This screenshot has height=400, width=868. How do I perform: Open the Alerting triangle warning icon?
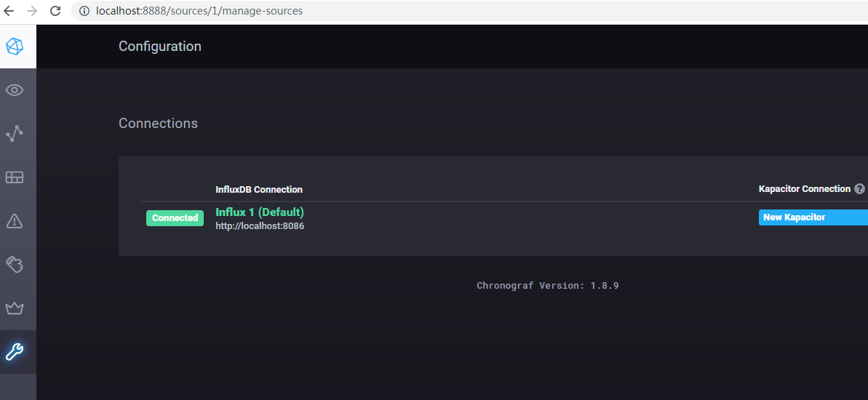point(15,221)
